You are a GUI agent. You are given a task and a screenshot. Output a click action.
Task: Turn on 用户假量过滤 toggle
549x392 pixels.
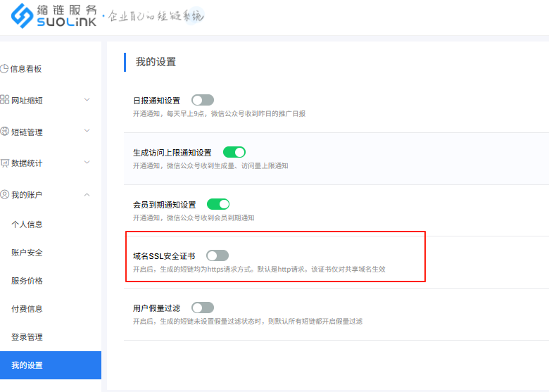coord(203,308)
